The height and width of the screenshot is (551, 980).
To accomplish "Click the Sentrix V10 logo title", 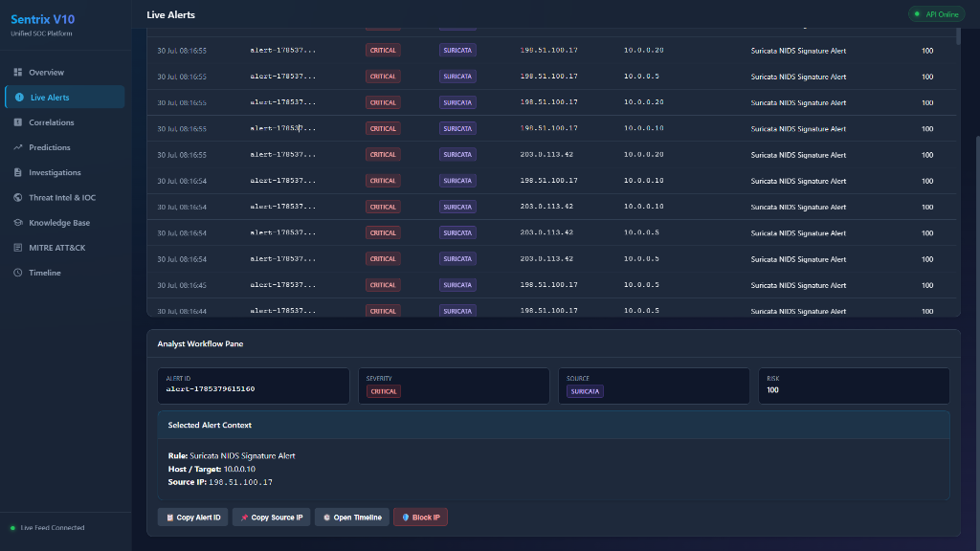I will tap(42, 19).
